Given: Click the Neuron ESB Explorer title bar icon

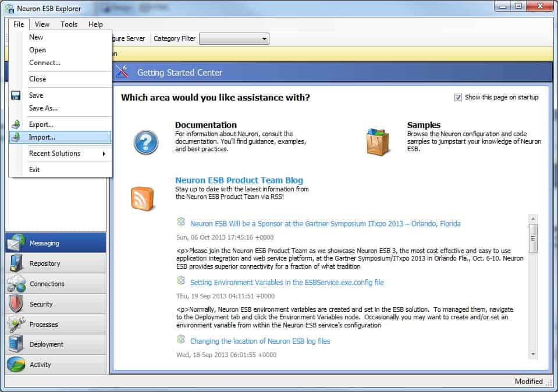Looking at the screenshot, I should pos(9,9).
